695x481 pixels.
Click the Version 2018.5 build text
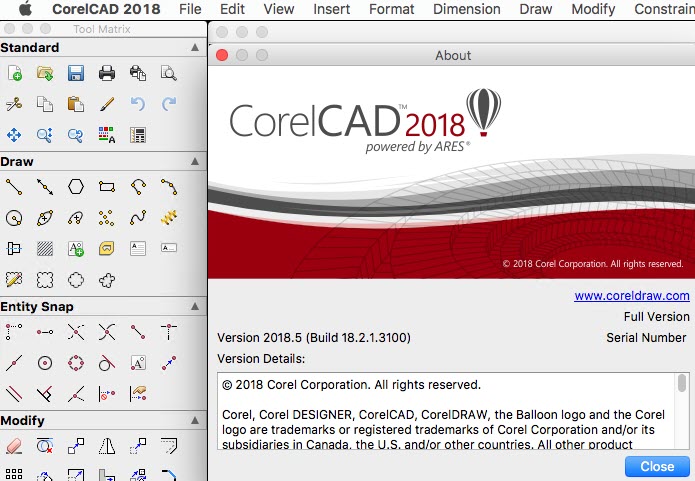[314, 338]
